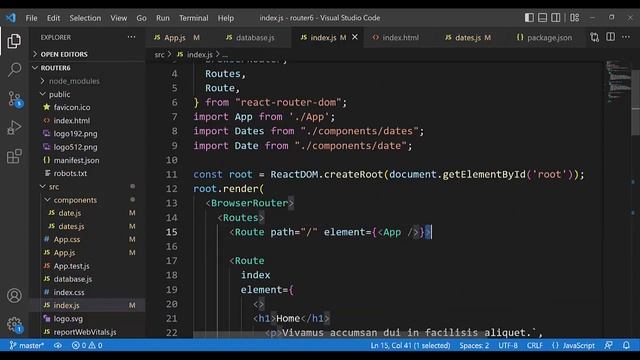Open the notifications bell
The height and width of the screenshot is (360, 640).
(x=626, y=345)
